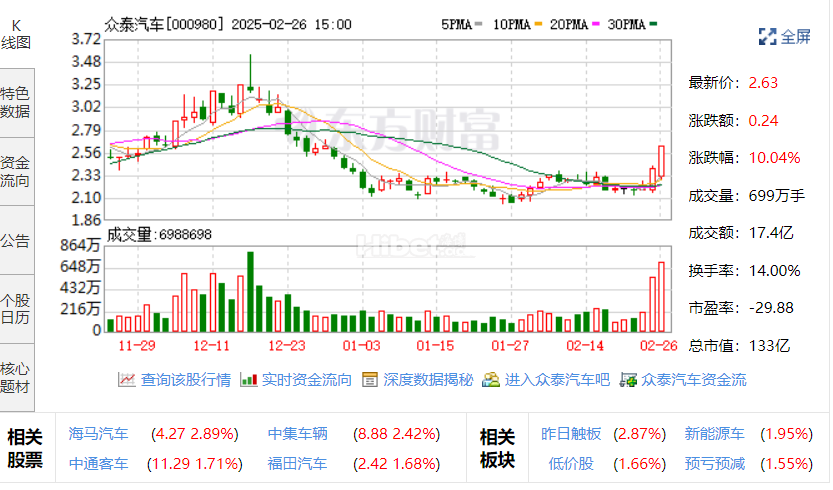Viewport: 833px width, 490px height.
Task: Click the 01-03 date axis label
Action: 361,346
